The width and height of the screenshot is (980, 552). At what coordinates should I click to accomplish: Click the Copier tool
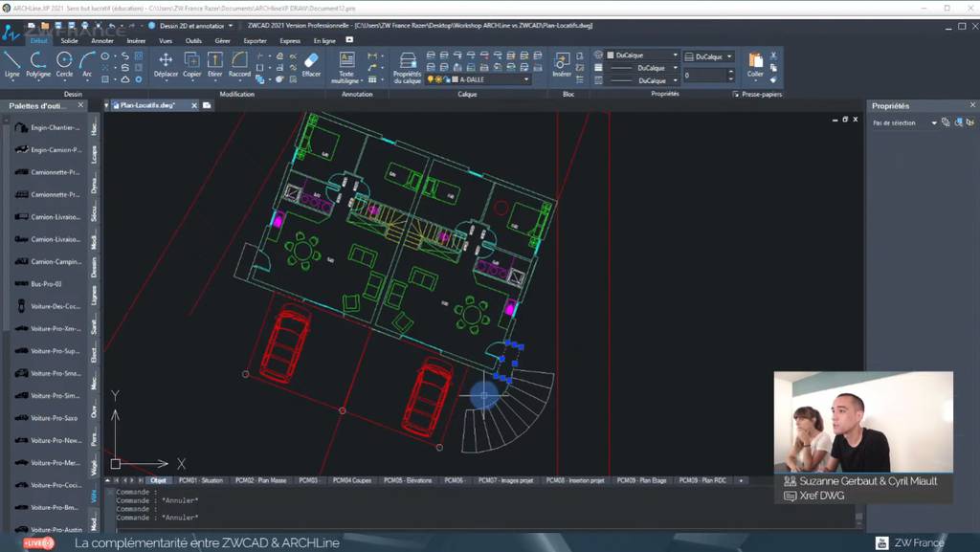click(x=191, y=64)
